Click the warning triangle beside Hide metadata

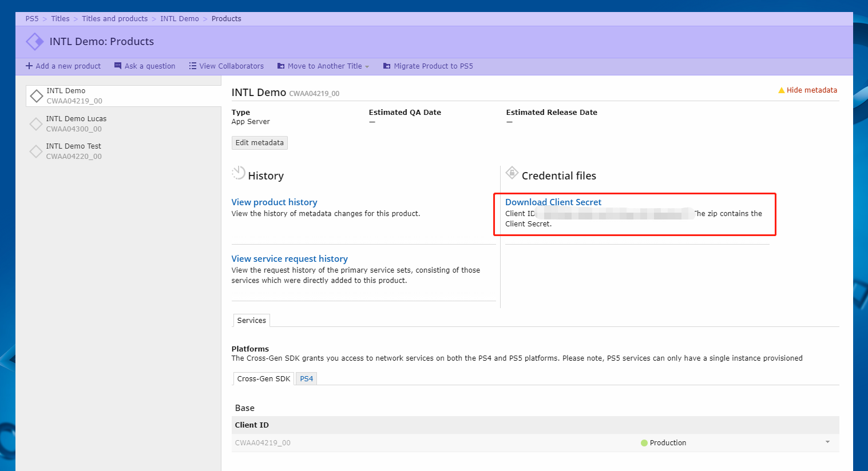tap(781, 90)
